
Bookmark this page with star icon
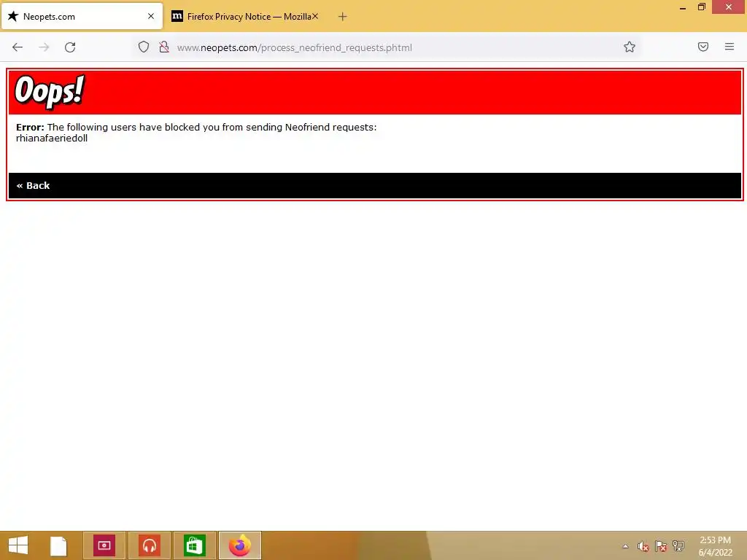[x=630, y=47]
